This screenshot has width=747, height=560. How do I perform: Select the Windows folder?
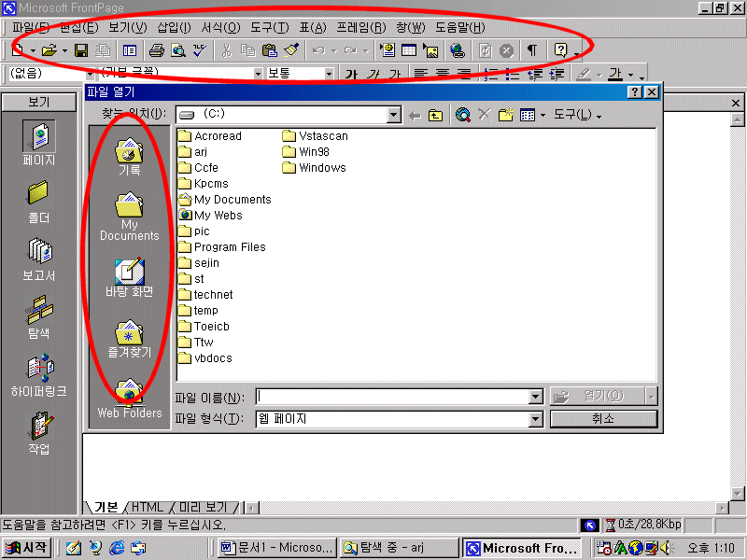pyautogui.click(x=315, y=168)
